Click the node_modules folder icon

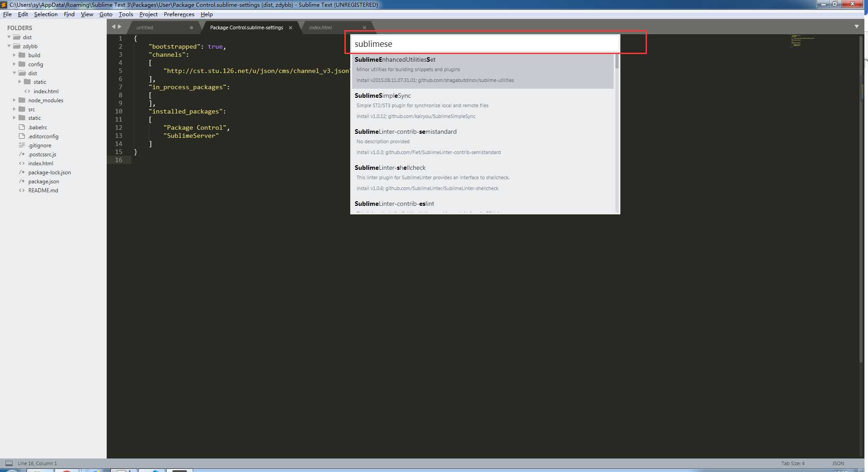pyautogui.click(x=22, y=100)
